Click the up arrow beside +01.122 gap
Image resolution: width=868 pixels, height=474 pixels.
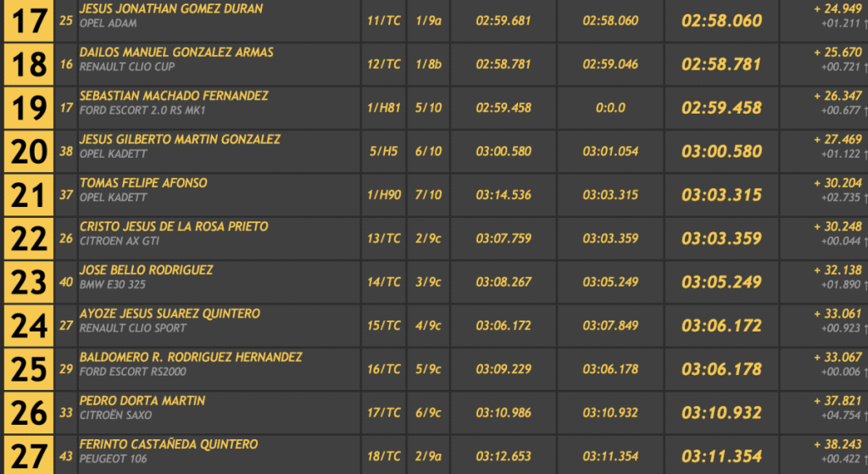pos(865,153)
